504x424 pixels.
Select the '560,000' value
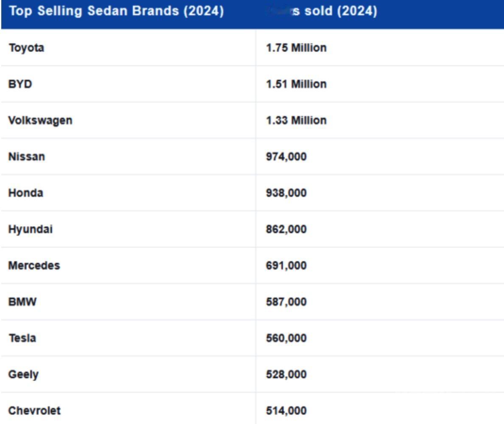[x=286, y=338]
